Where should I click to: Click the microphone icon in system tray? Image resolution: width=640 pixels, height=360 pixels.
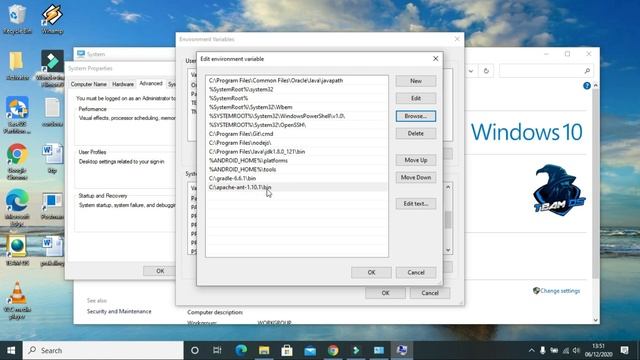(x=542, y=350)
